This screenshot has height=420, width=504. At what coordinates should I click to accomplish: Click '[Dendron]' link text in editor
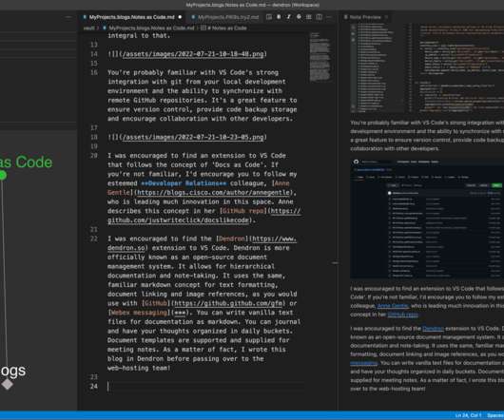pos(231,239)
